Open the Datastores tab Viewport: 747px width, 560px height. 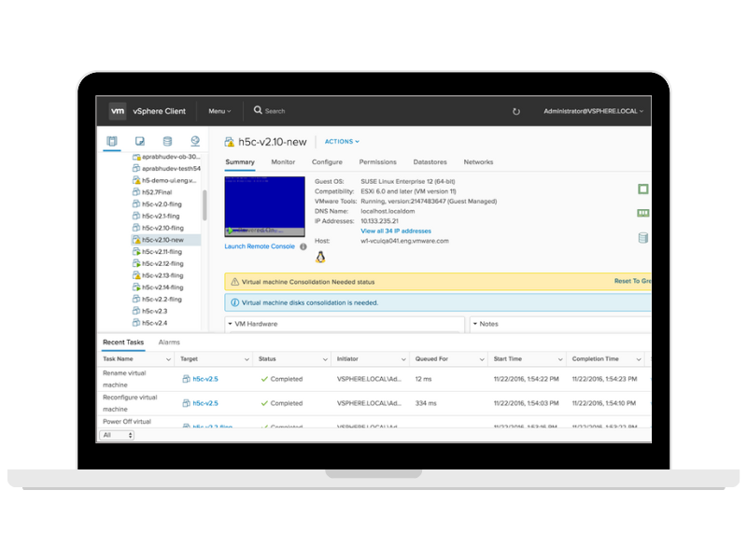coord(430,161)
